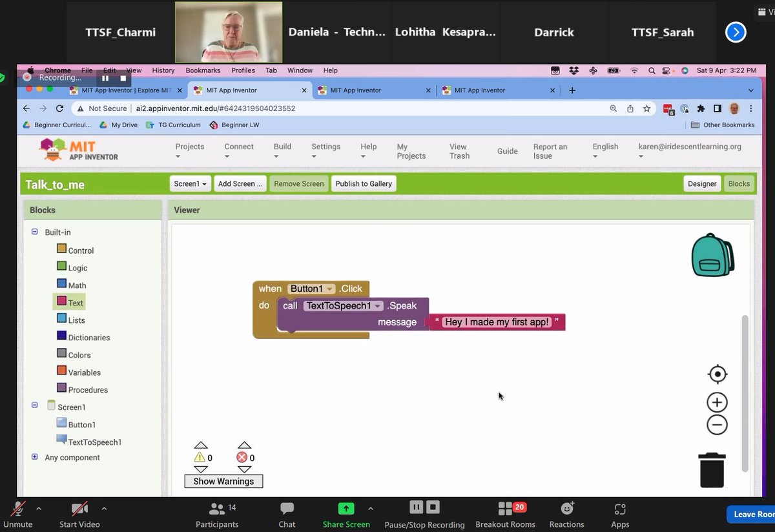Click the trash can in the viewer
Image resolution: width=775 pixels, height=532 pixels.
pyautogui.click(x=712, y=469)
